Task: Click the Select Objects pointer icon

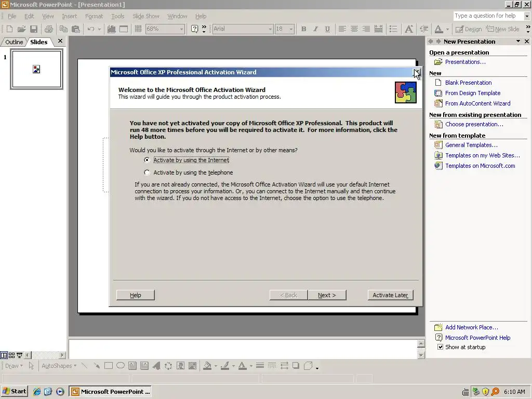Action: [31, 366]
